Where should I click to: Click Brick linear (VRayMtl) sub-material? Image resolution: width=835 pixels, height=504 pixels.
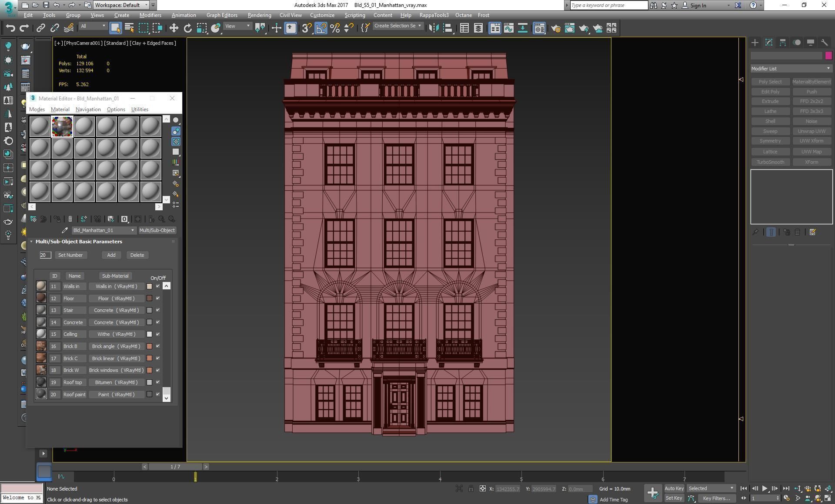point(116,358)
